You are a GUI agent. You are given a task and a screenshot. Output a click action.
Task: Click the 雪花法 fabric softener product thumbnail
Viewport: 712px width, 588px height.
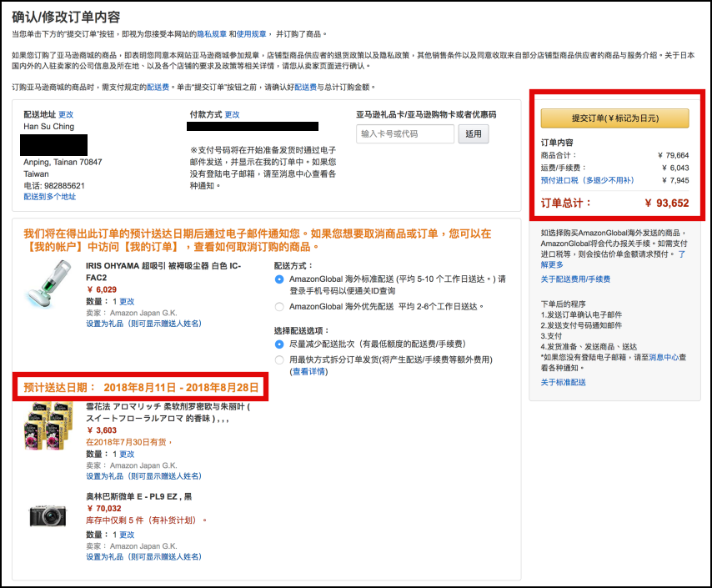coord(48,425)
